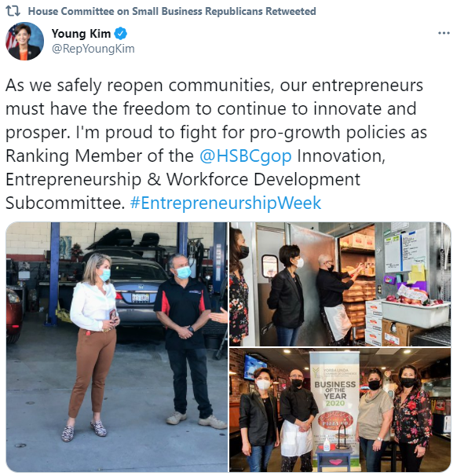Click the blue verified badge beside Young Kim
457x476 pixels.
[x=120, y=34]
